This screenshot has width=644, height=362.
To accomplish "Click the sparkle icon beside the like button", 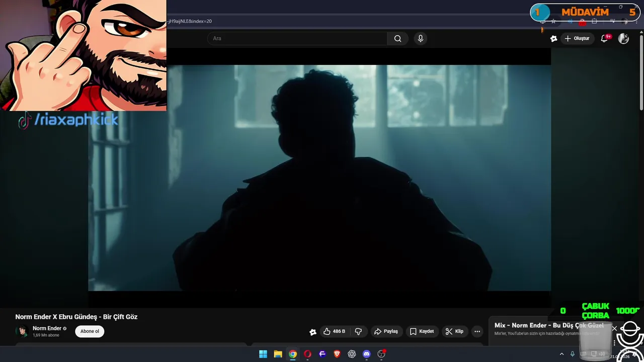I will pyautogui.click(x=313, y=332).
